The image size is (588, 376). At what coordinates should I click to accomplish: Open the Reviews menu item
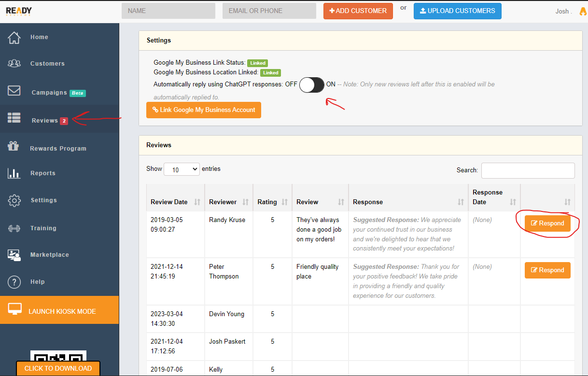45,120
